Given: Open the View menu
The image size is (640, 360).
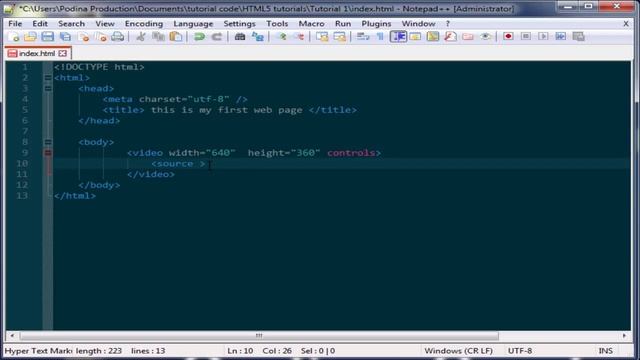Looking at the screenshot, I should point(105,24).
